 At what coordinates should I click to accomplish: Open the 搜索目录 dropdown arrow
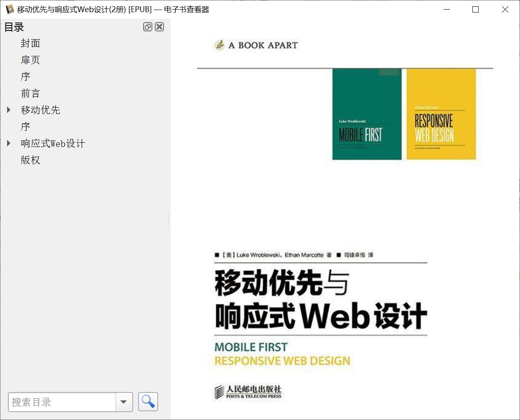124,402
